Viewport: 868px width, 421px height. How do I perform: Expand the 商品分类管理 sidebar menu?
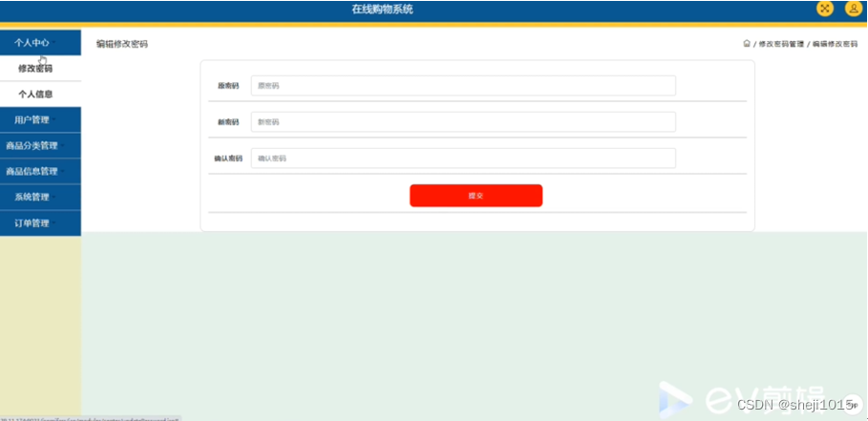(40, 145)
